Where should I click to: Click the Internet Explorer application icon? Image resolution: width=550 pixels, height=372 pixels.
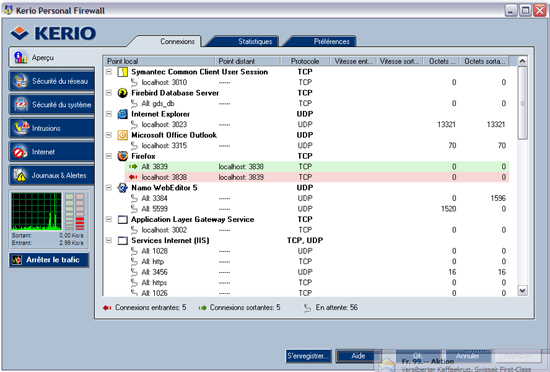click(x=122, y=114)
